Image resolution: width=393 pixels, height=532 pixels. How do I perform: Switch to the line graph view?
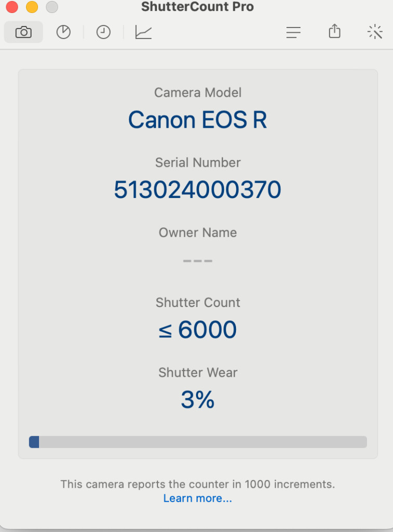[143, 32]
